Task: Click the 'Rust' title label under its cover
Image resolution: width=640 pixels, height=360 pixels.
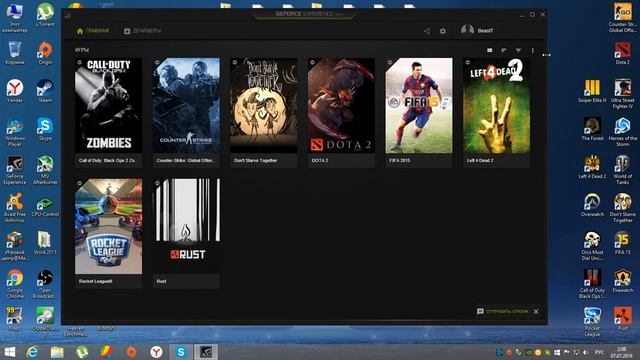Action: 162,281
